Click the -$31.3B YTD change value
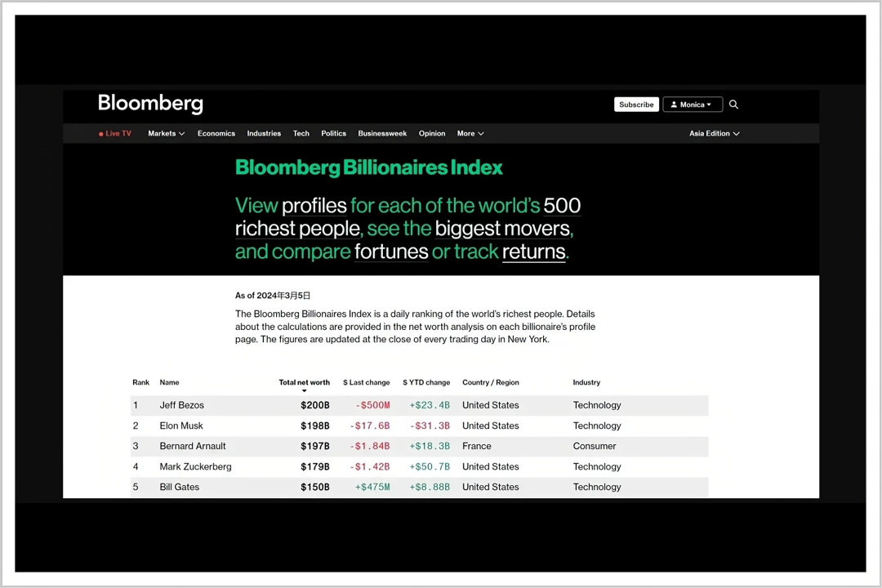The width and height of the screenshot is (882, 588). point(430,426)
